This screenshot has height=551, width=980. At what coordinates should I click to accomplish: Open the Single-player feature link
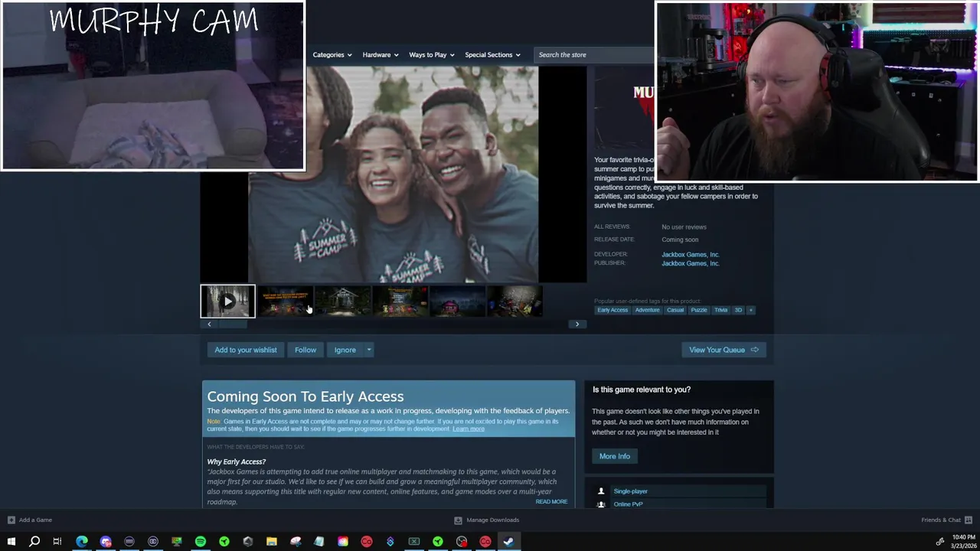[x=631, y=491]
